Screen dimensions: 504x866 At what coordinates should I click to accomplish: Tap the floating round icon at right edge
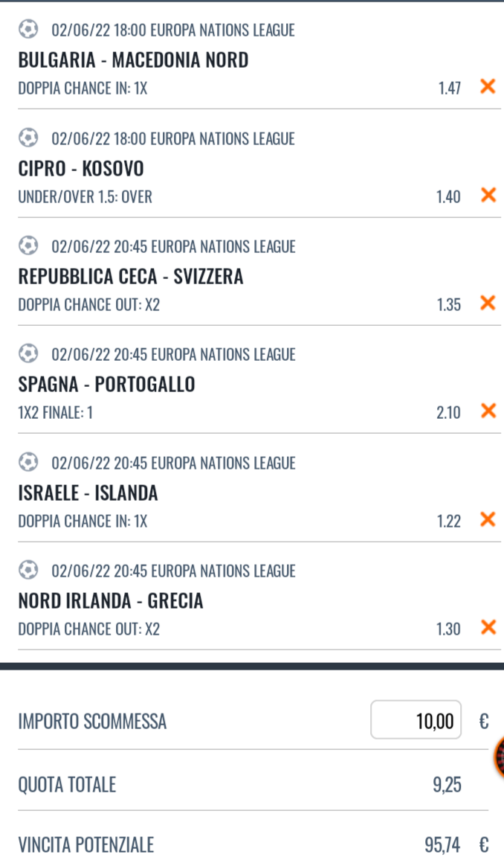(x=499, y=757)
